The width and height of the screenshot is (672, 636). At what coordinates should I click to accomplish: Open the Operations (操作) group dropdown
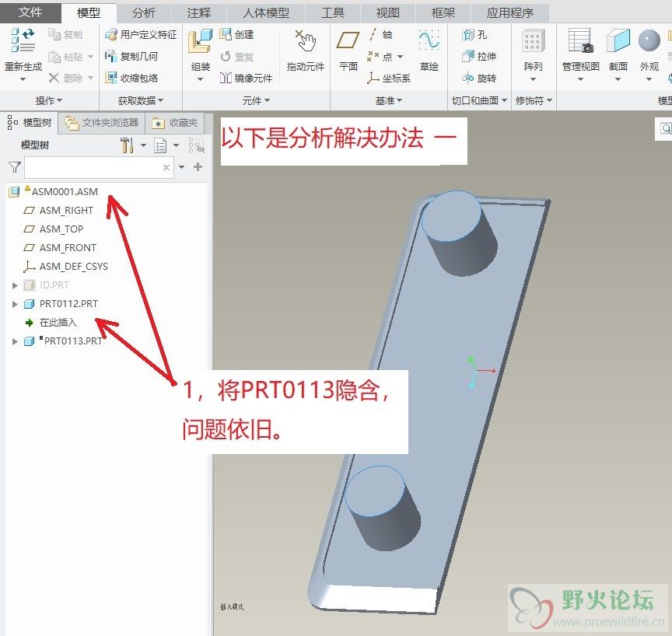tap(49, 100)
